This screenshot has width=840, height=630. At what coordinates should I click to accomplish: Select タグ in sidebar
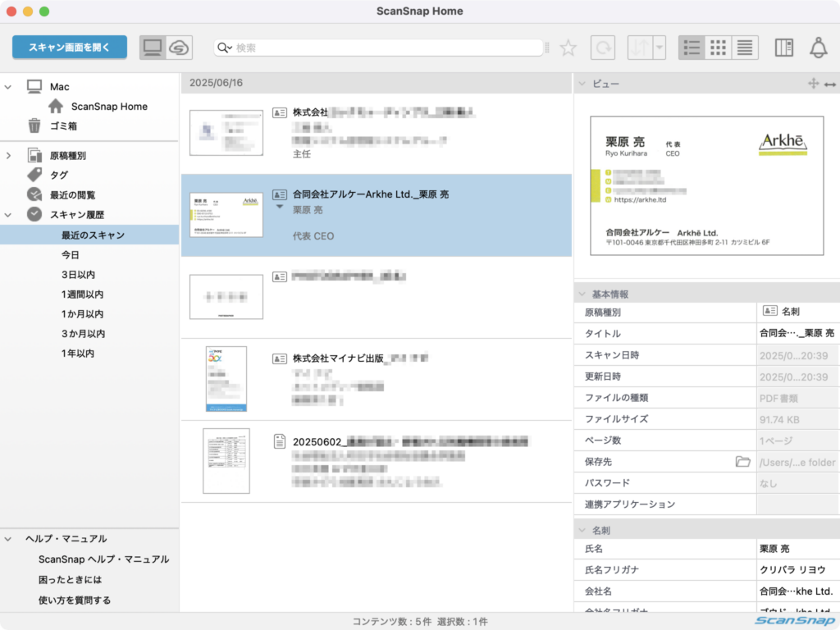click(x=59, y=176)
